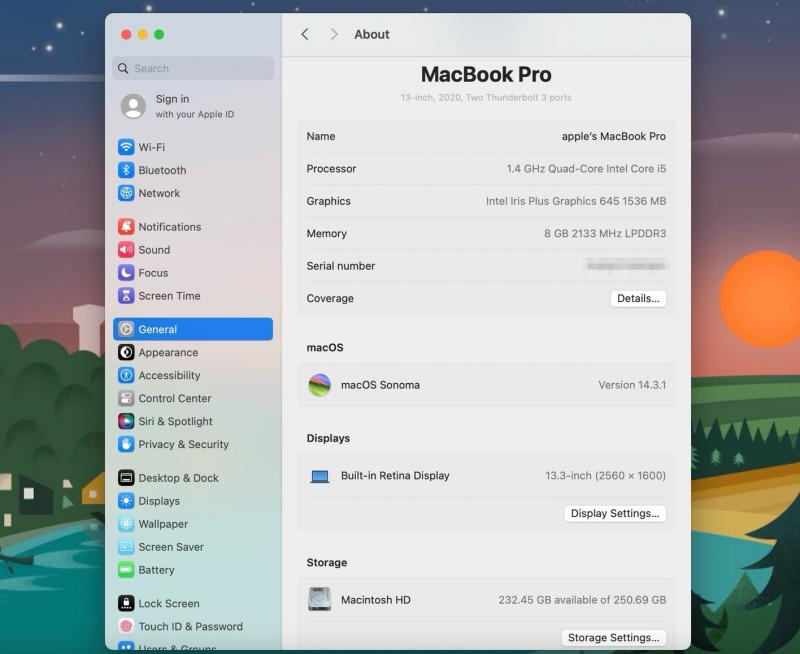800x654 pixels.
Task: Click the "Displays" section heading in About pane
Action: [328, 438]
